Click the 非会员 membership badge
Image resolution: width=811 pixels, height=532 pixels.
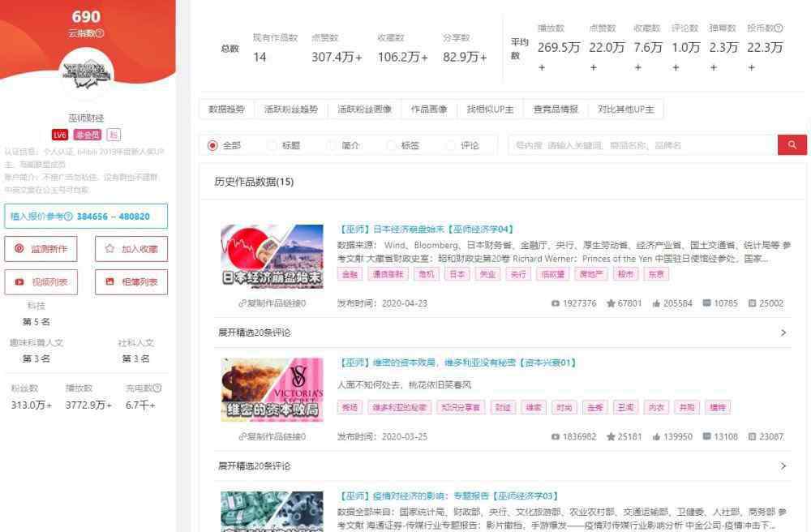click(x=88, y=135)
